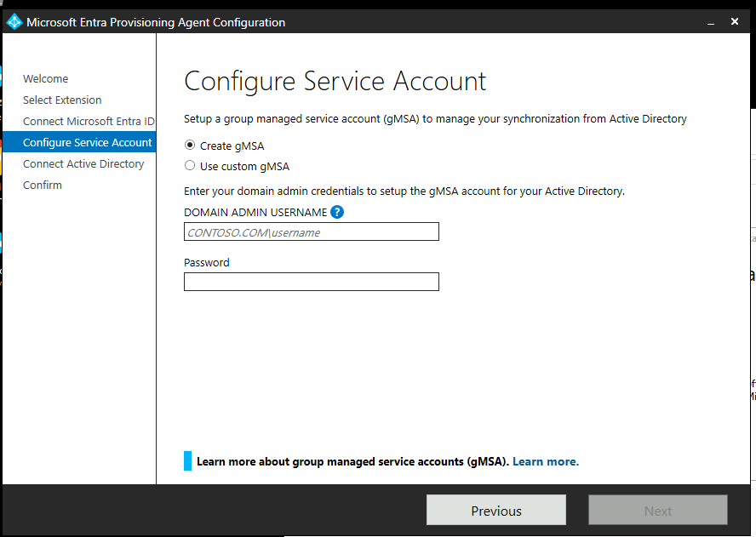The image size is (756, 537).
Task: Select the Use custom gMSA option
Action: (x=188, y=165)
